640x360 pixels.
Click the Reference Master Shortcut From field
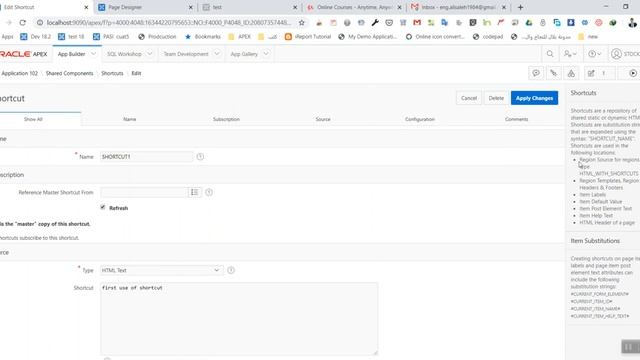tap(144, 192)
